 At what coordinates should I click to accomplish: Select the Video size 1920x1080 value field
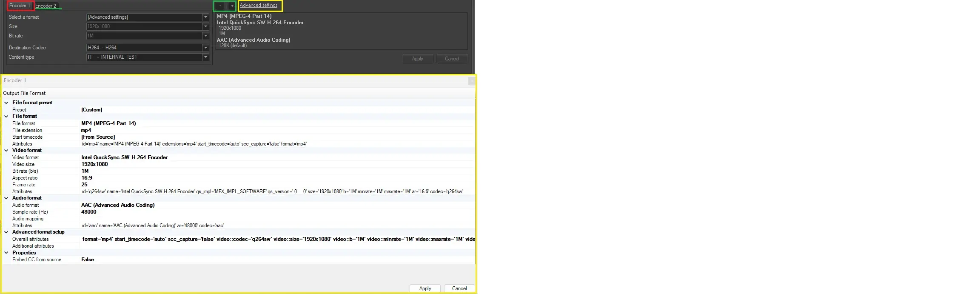[94, 164]
